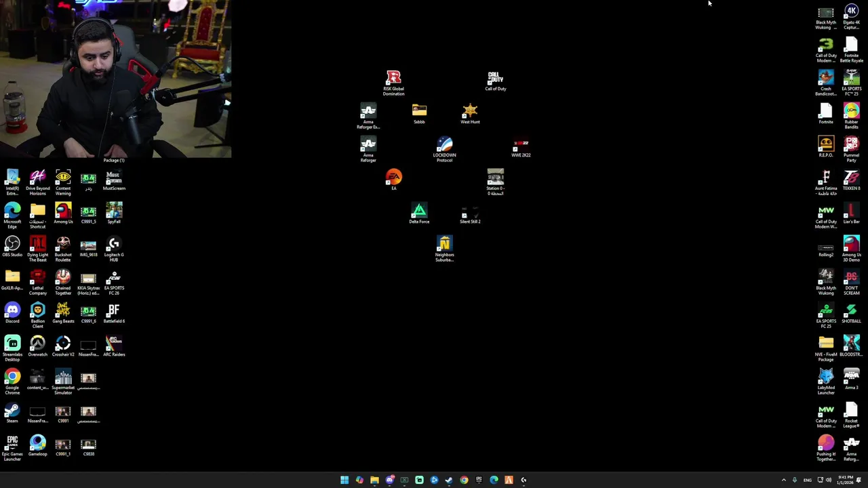
Task: Open the Crosshair V2 shortcut
Action: pyautogui.click(x=63, y=346)
